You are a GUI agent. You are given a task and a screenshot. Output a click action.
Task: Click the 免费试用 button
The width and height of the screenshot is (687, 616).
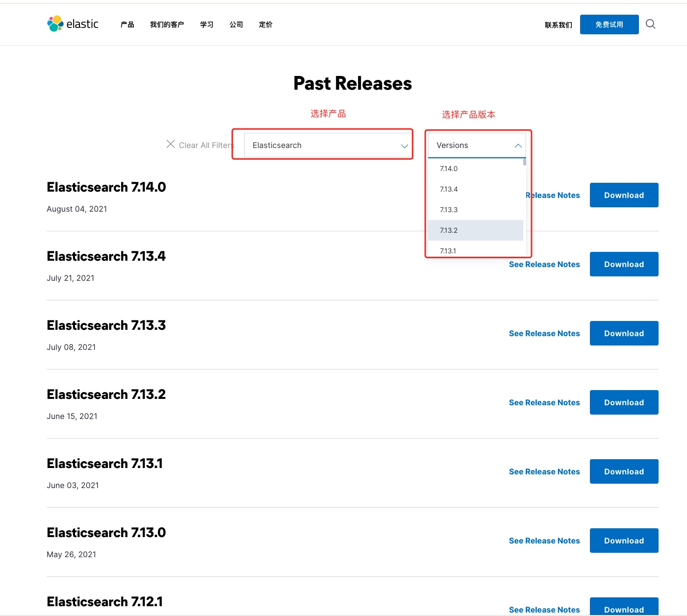[609, 25]
